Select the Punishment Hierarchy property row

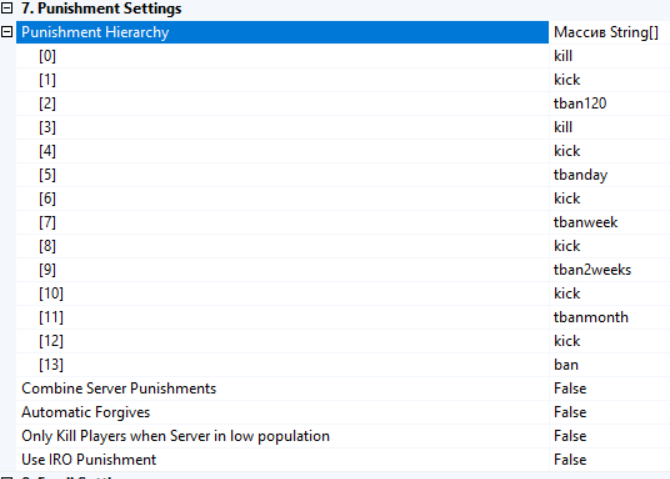[x=95, y=32]
